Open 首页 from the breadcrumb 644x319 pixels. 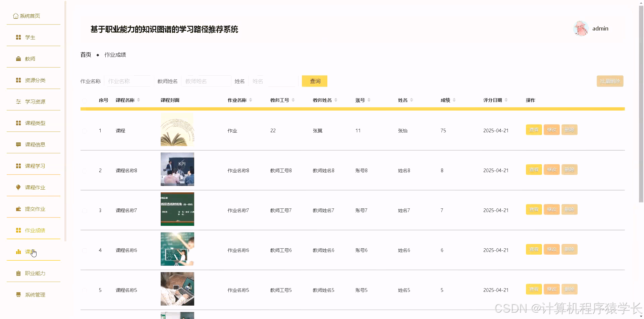point(86,54)
